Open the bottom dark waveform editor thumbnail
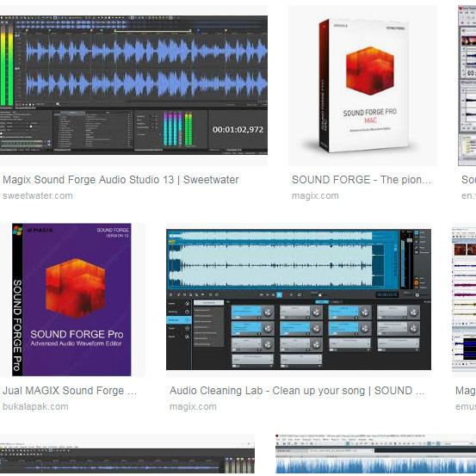 127,454
